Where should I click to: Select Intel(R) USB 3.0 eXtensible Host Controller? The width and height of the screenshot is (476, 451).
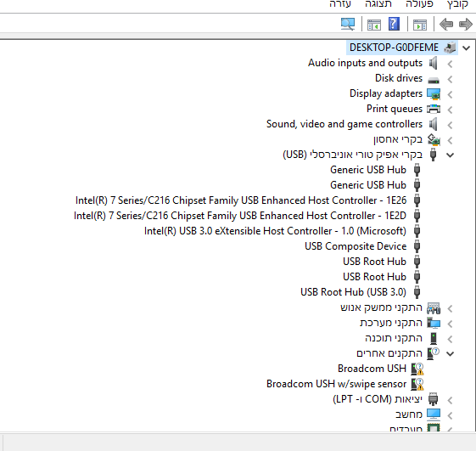coord(275,231)
